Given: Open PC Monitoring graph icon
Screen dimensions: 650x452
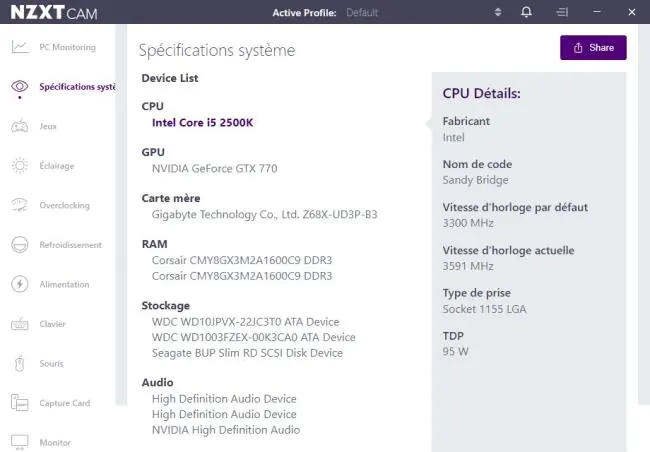Looking at the screenshot, I should click(20, 47).
